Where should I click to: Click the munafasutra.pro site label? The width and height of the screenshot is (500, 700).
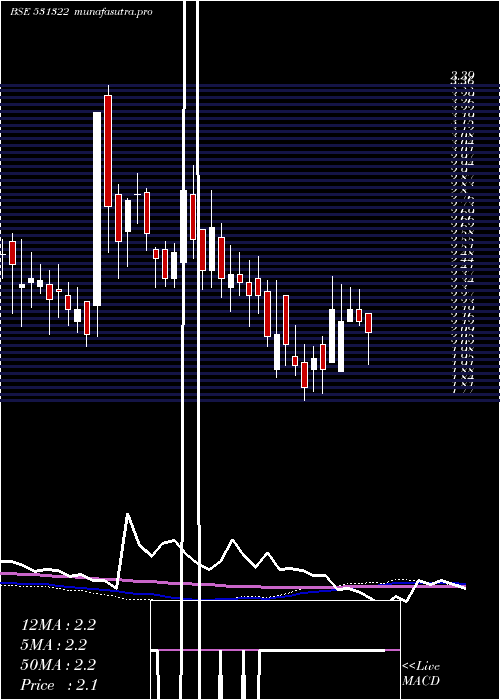click(x=114, y=12)
